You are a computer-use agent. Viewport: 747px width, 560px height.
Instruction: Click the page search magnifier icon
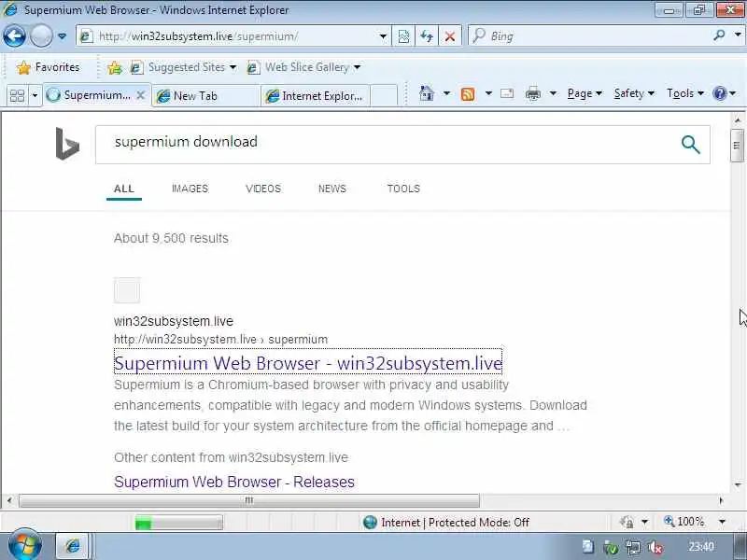pos(690,145)
